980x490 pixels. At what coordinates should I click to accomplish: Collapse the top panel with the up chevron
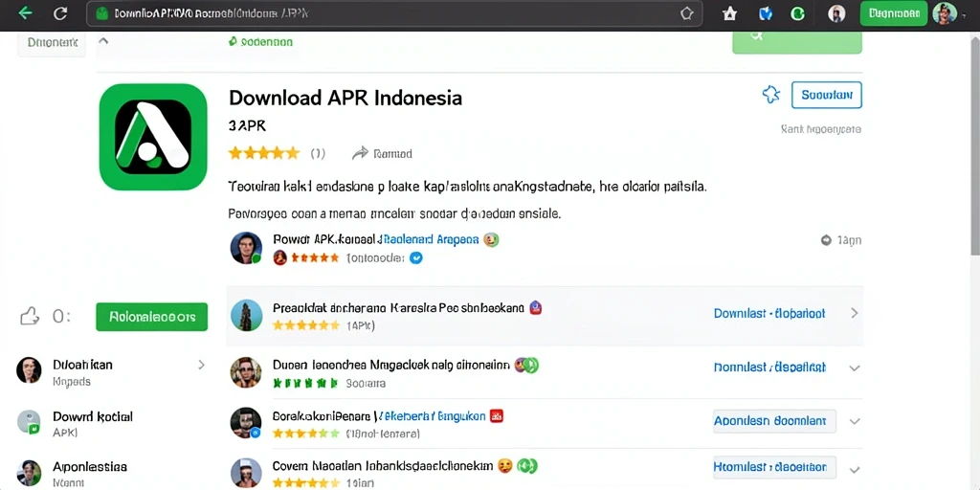103,41
